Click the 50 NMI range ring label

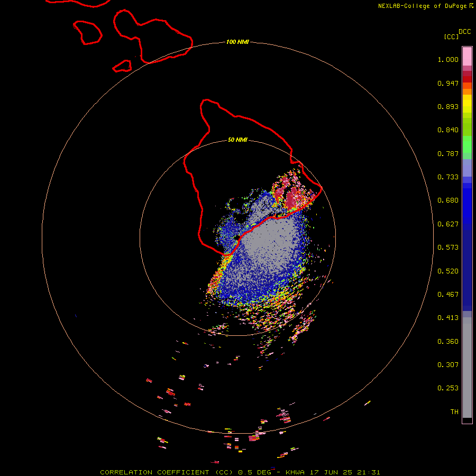pyautogui.click(x=237, y=140)
